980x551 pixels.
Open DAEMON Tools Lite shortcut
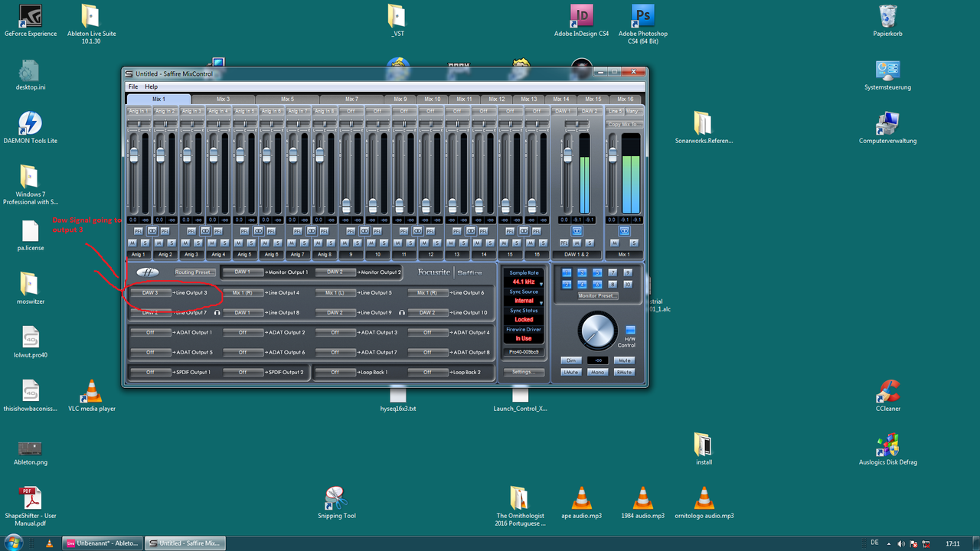pyautogui.click(x=30, y=128)
